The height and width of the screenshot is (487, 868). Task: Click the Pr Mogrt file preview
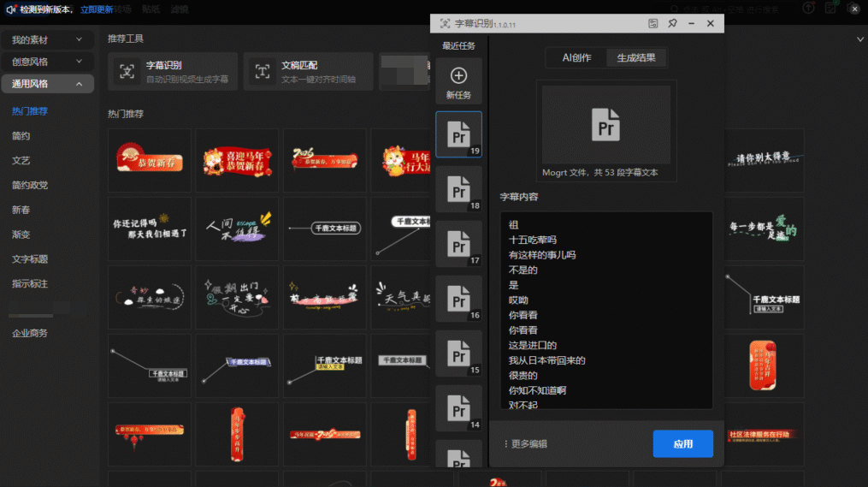coord(605,125)
